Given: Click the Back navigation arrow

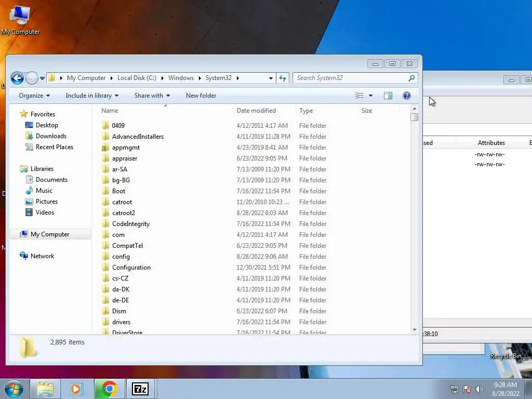Looking at the screenshot, I should pos(17,78).
